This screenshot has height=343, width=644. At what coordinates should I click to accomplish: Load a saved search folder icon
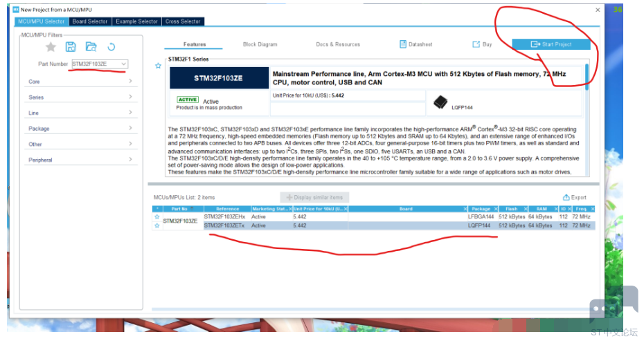tap(91, 47)
